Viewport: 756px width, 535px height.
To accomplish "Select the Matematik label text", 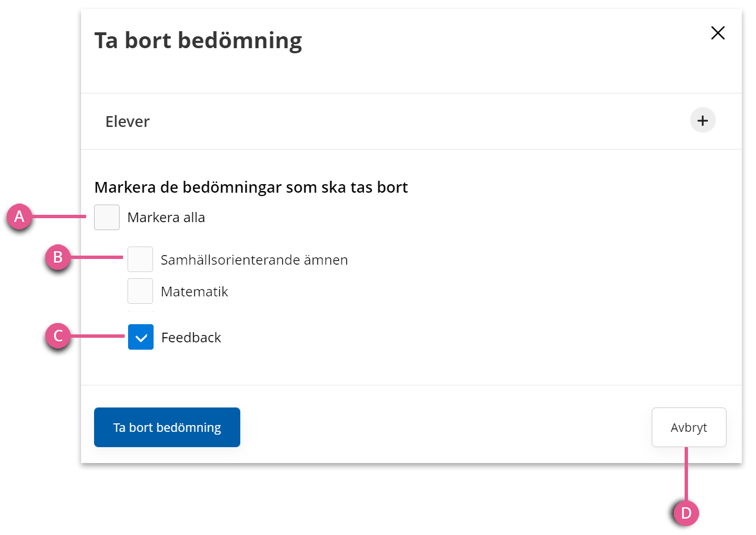I will [x=194, y=292].
